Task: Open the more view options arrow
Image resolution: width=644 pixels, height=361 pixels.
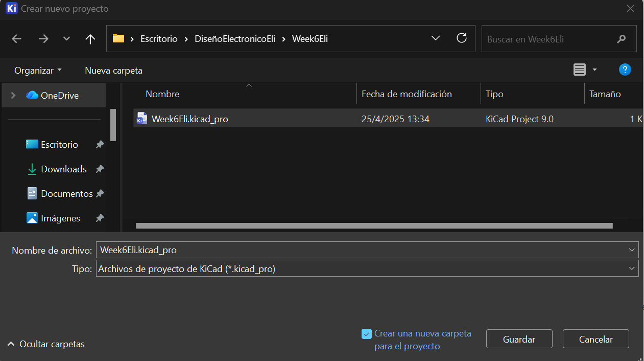Action: click(594, 70)
